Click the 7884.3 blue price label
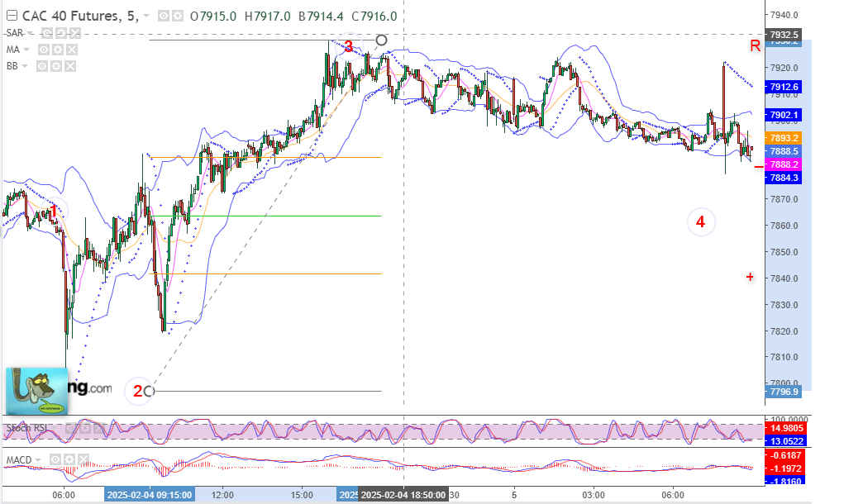The image size is (844, 504). tap(784, 178)
